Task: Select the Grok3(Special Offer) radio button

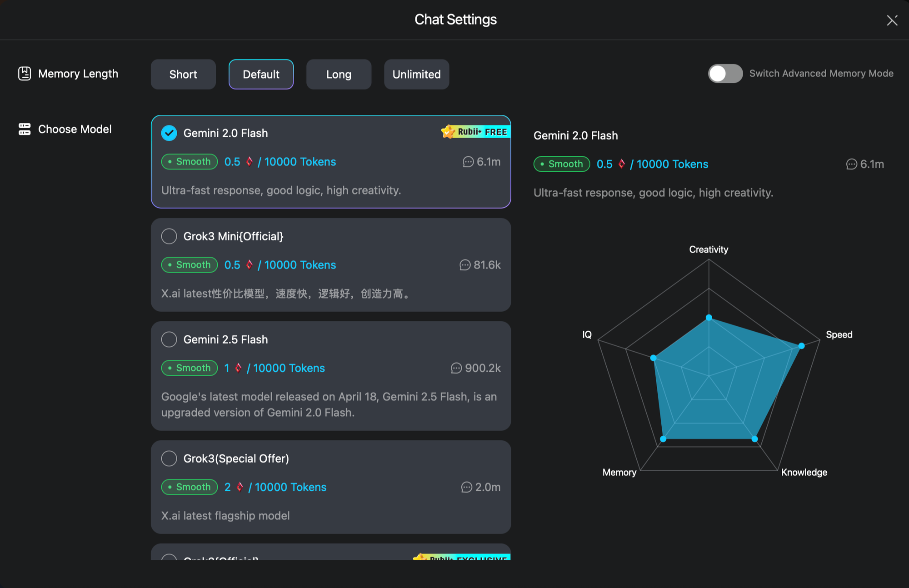Action: [x=169, y=458]
